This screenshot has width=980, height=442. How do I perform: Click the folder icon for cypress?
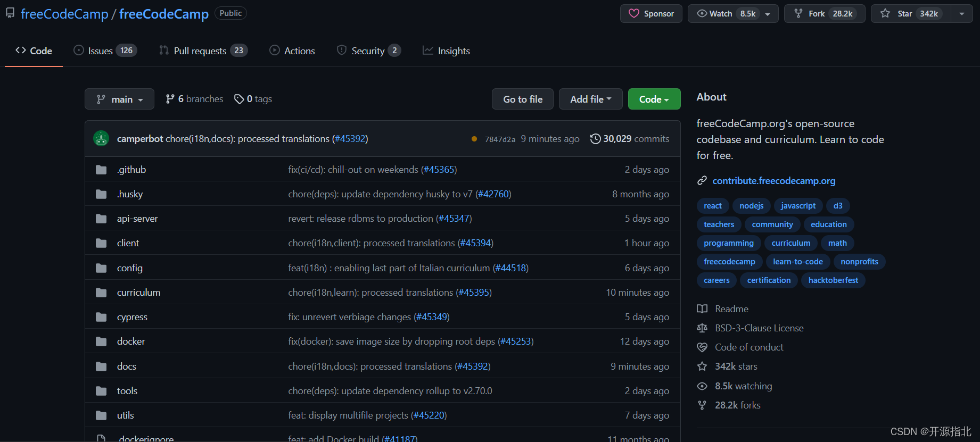pos(101,317)
